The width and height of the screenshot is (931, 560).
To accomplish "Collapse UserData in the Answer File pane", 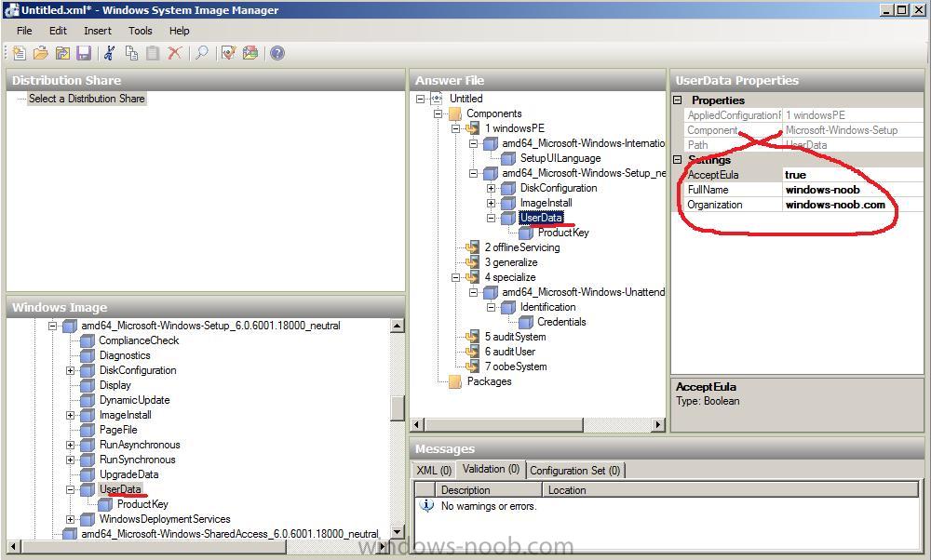I will pyautogui.click(x=491, y=218).
